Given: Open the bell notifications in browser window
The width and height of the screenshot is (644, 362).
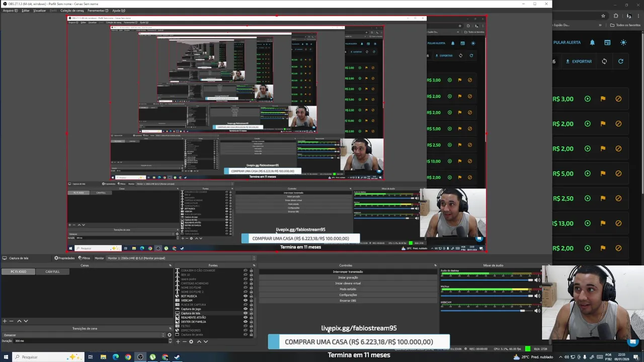Looking at the screenshot, I should click(592, 42).
